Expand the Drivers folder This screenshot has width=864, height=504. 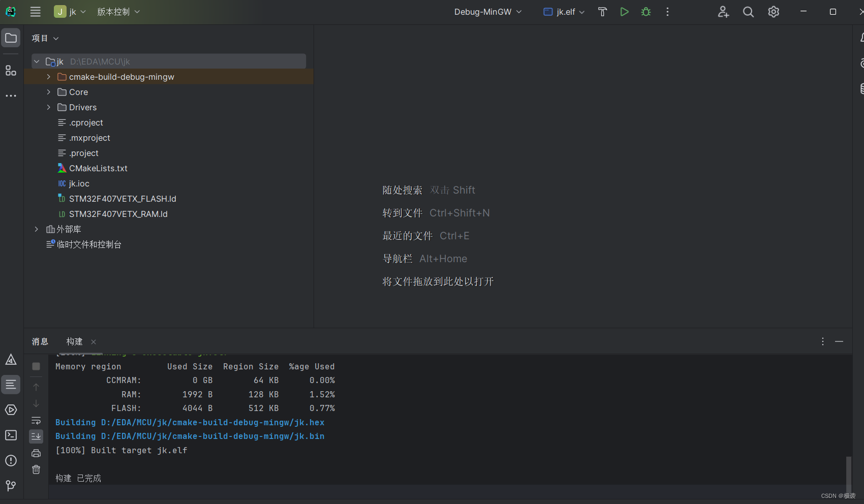(x=49, y=107)
